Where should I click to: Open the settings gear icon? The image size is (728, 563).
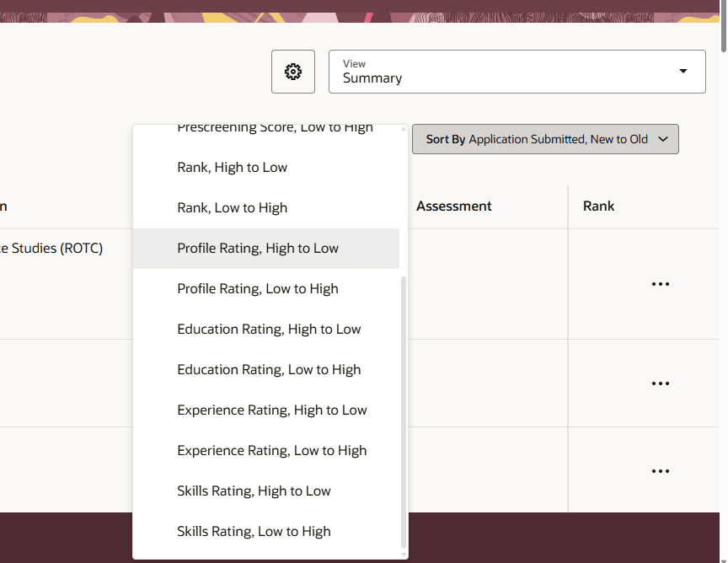pyautogui.click(x=292, y=72)
